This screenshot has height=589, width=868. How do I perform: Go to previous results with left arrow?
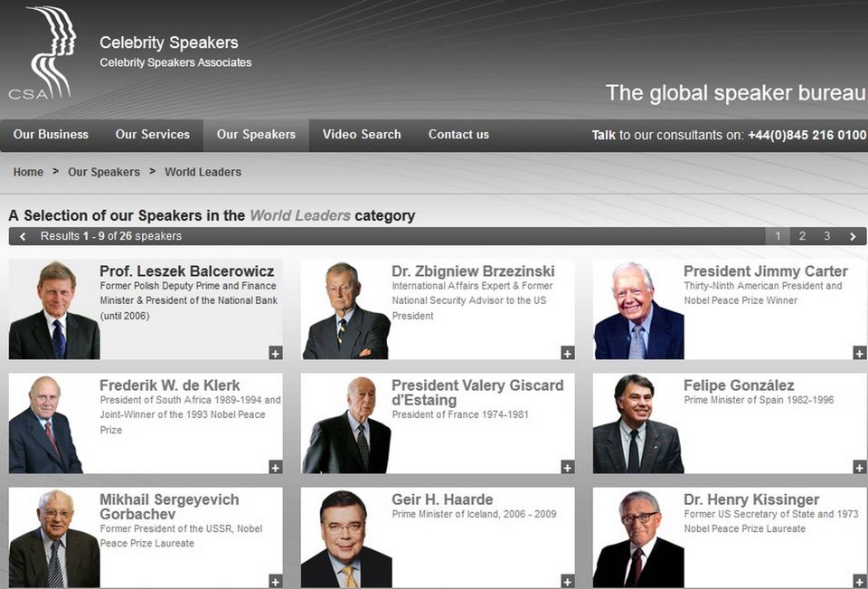pos(23,236)
